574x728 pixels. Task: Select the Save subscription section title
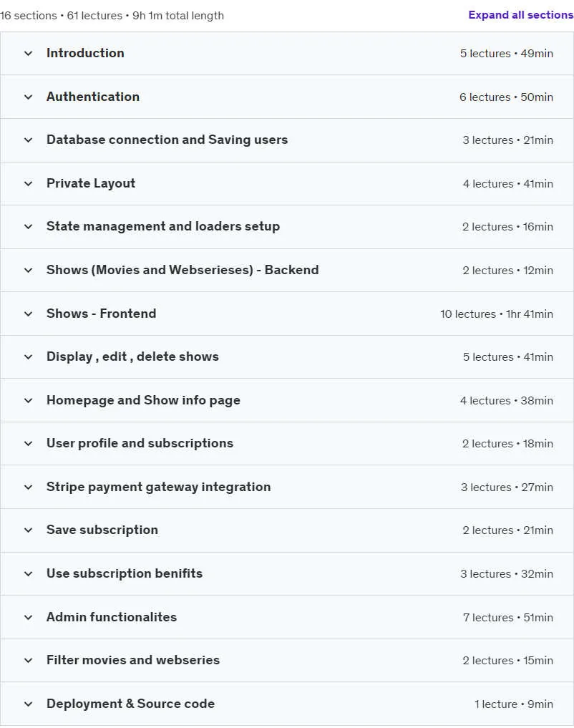[102, 530]
